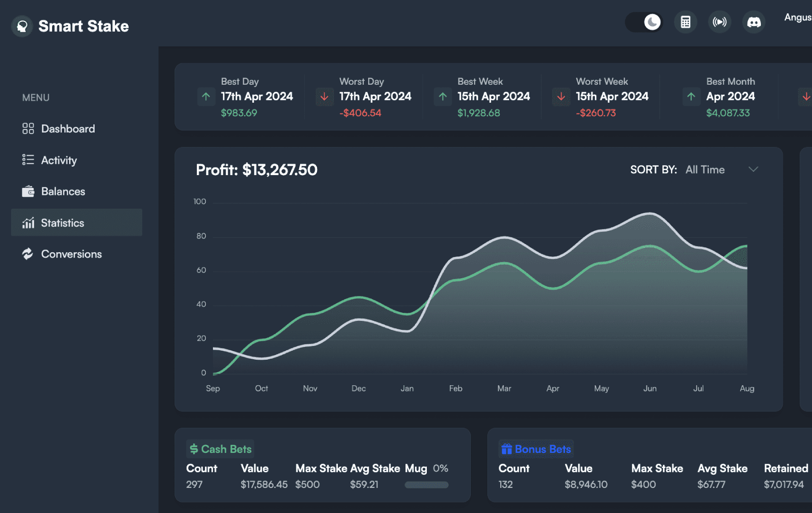Toggle the dark mode moon switch

pyautogui.click(x=644, y=22)
